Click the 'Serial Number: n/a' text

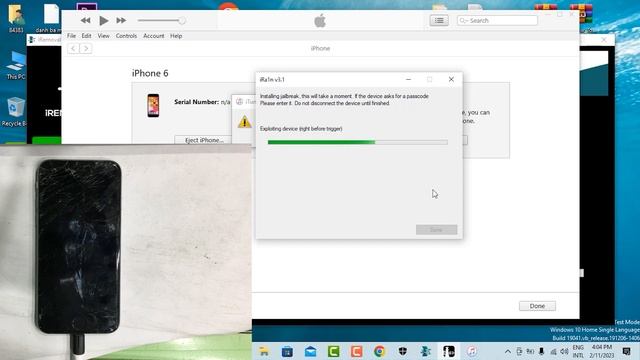tap(202, 102)
